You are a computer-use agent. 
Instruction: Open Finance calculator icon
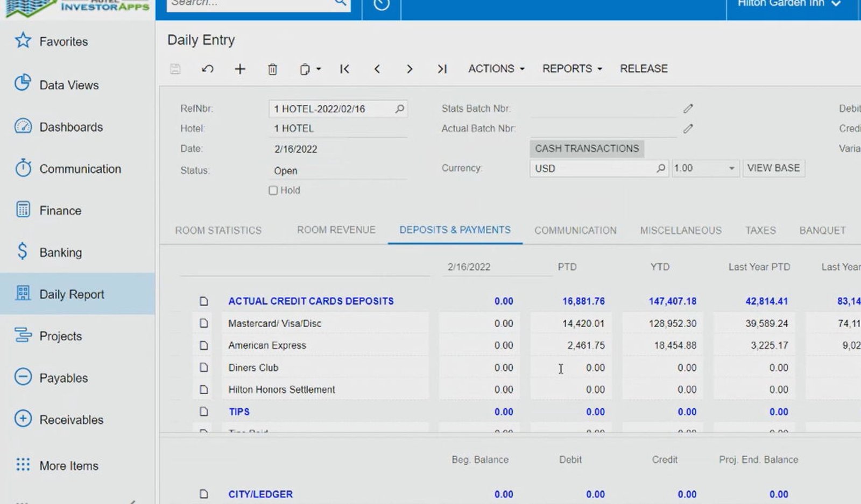tap(23, 210)
